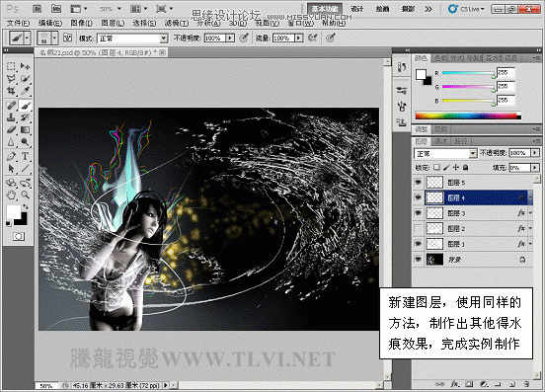Launch Mini Bridge from application bar
The image size is (545, 392).
point(56,9)
